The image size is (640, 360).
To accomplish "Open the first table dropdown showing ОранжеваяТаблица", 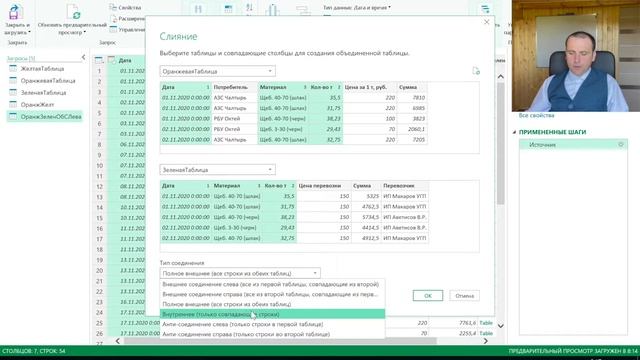I will coord(218,71).
